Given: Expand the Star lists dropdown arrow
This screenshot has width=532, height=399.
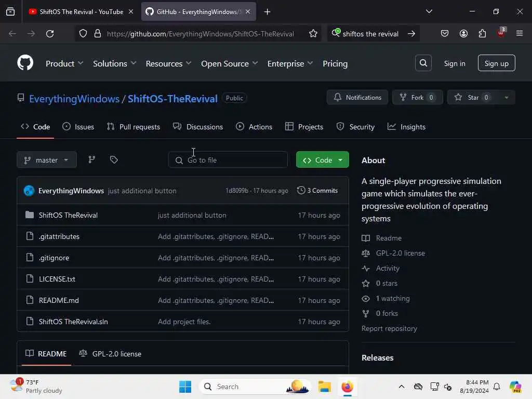Looking at the screenshot, I should [x=506, y=97].
